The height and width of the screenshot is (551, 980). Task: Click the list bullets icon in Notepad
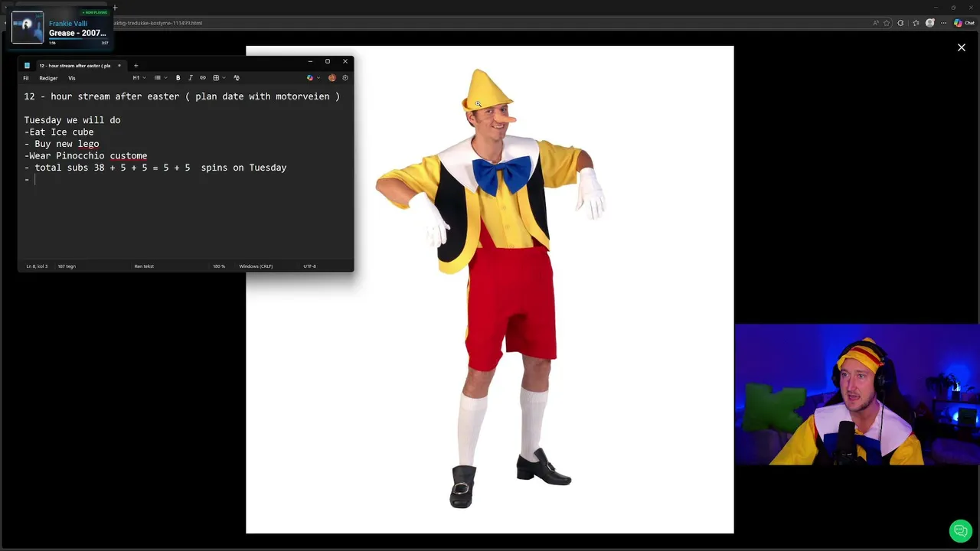pyautogui.click(x=158, y=77)
